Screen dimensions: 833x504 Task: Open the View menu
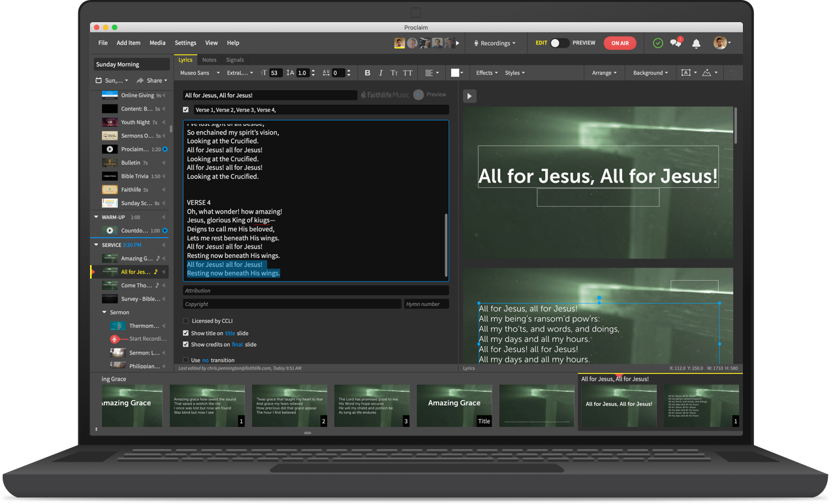(x=212, y=43)
